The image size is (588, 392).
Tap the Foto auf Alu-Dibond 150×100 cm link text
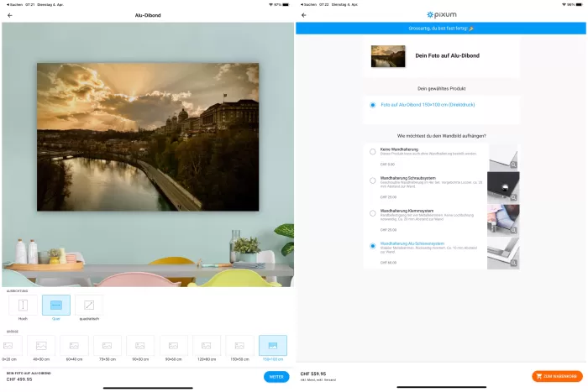(x=428, y=105)
